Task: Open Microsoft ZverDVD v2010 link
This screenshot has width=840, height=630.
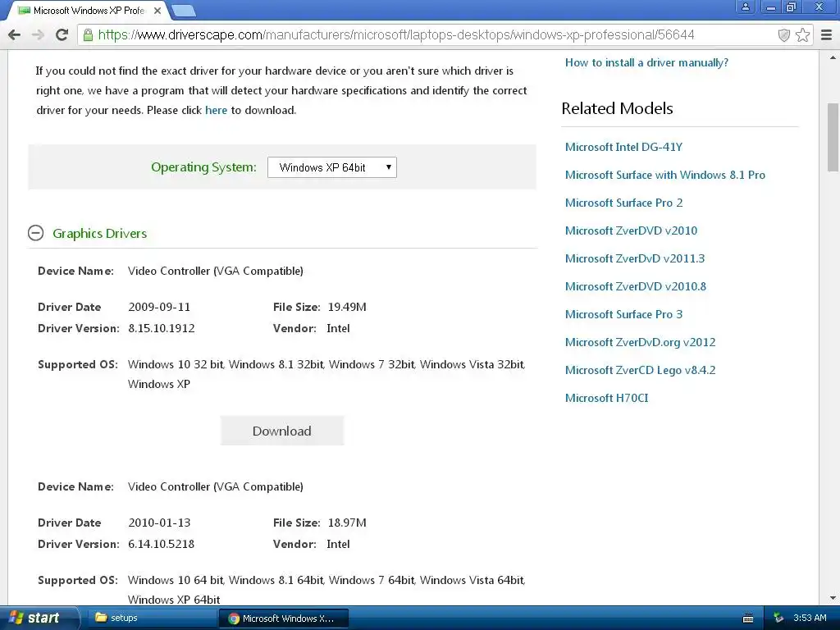Action: [x=631, y=231]
